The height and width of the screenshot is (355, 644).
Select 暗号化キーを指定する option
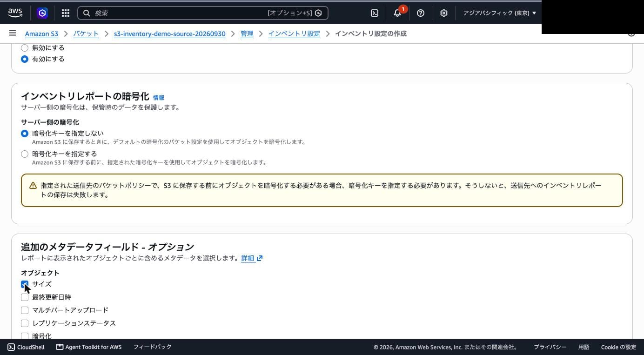click(25, 154)
